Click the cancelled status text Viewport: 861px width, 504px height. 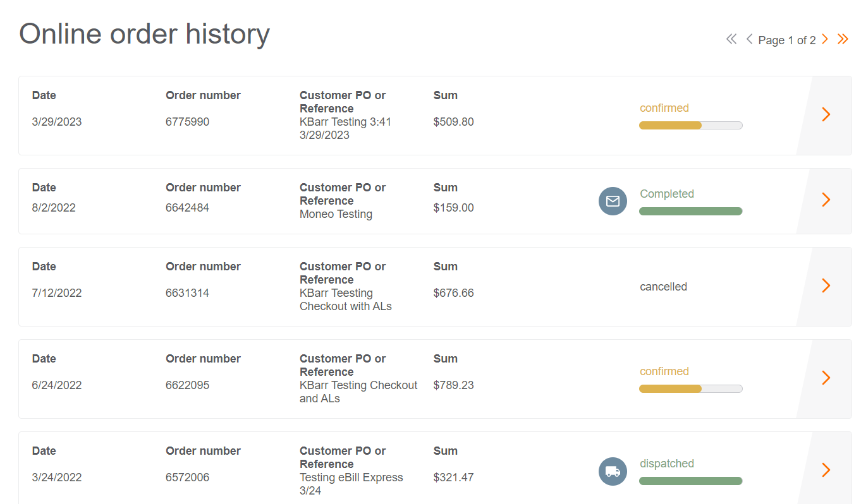click(x=663, y=287)
